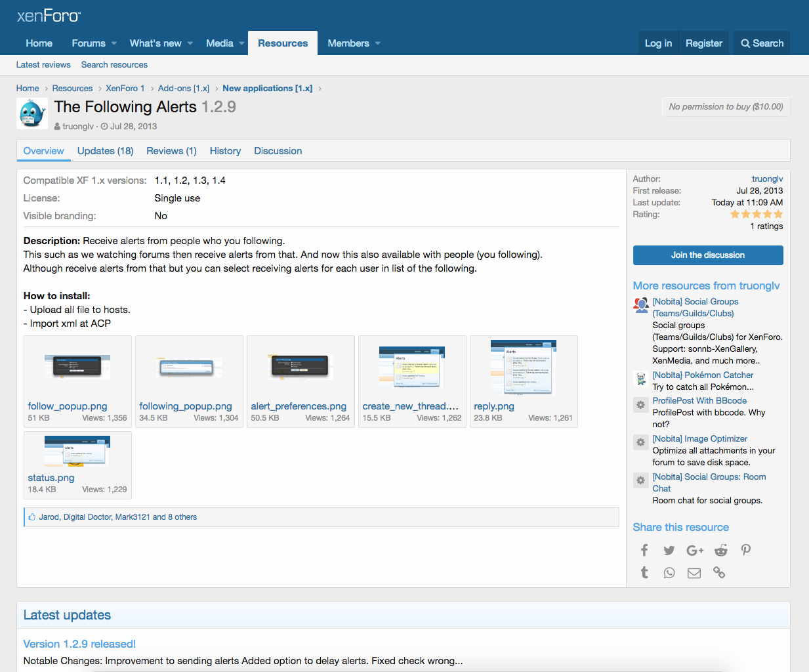Open Version 1.2.9 released! update link
This screenshot has width=809, height=672.
[79, 644]
